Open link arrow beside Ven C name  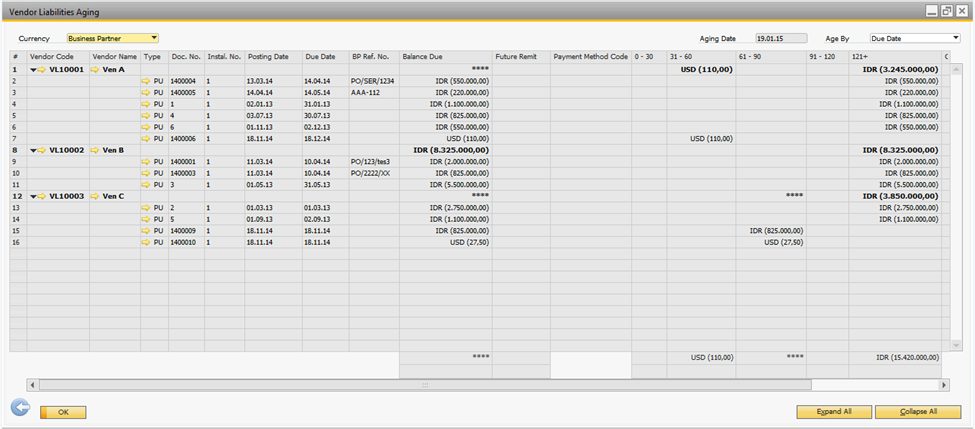tap(95, 196)
